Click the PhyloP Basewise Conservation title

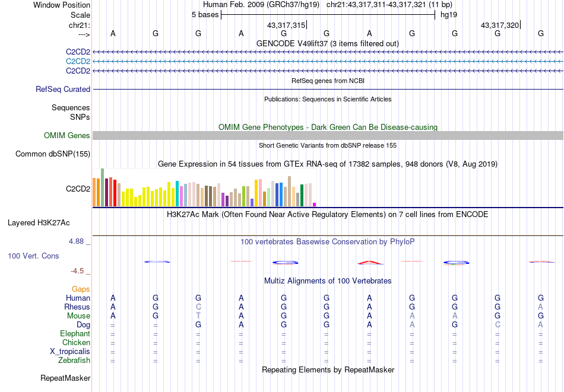click(x=328, y=242)
